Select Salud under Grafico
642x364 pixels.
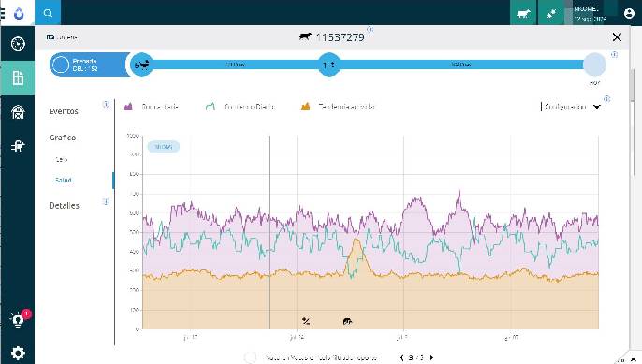point(63,181)
